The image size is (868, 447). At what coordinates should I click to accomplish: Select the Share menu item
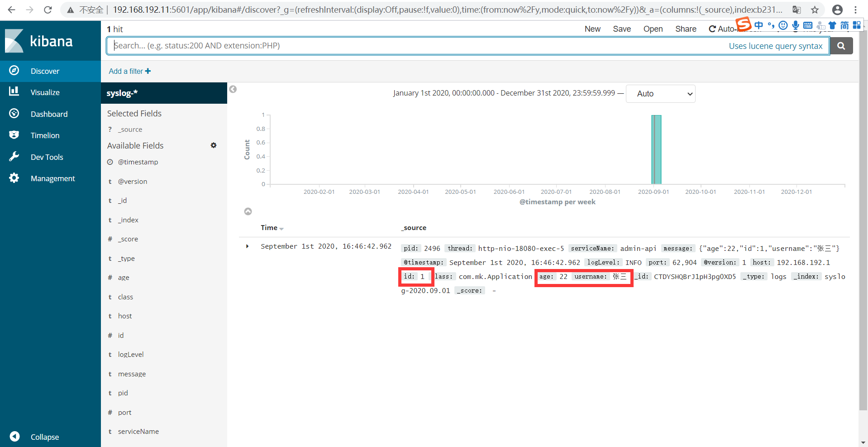[685, 29]
